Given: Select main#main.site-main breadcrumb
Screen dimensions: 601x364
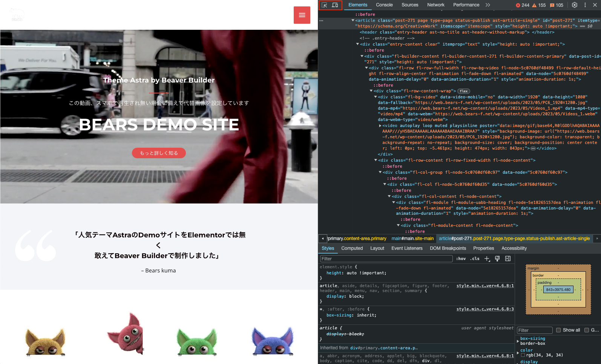Looking at the screenshot, I should click(412, 239).
